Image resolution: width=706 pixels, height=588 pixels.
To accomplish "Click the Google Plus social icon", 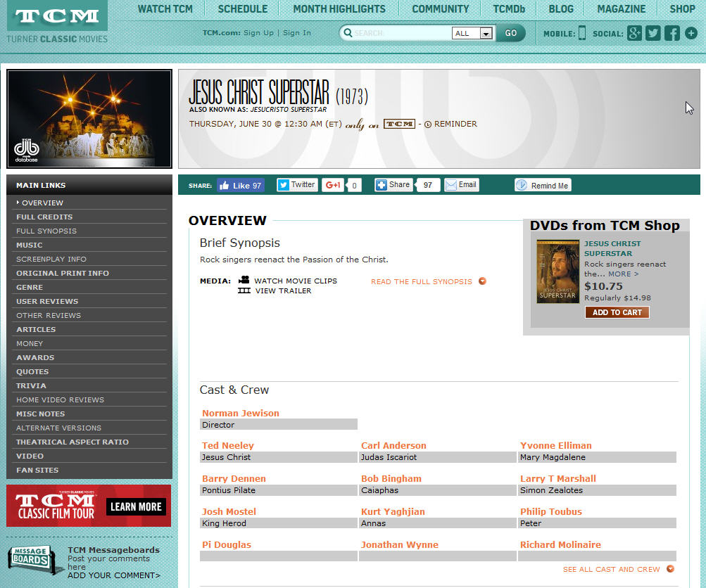I will [634, 33].
